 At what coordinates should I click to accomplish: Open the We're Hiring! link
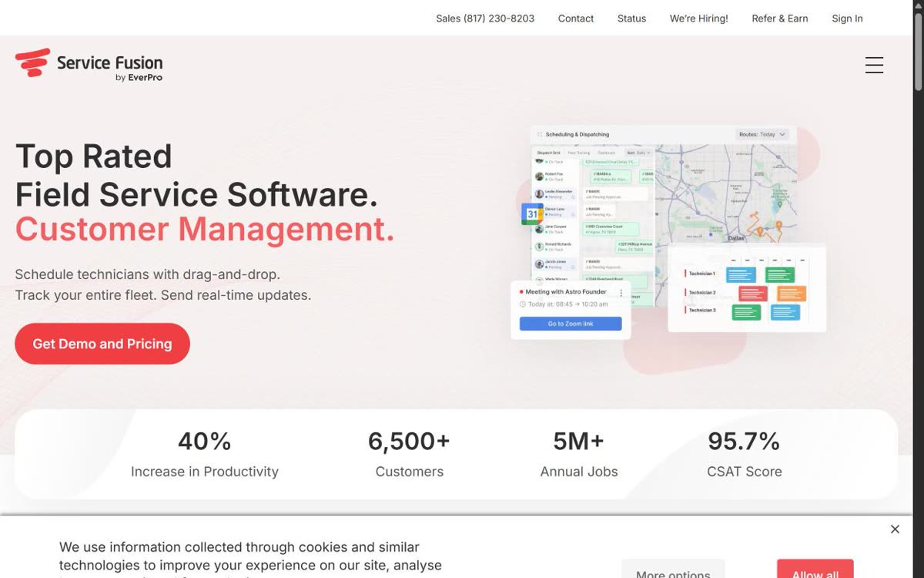coord(699,18)
